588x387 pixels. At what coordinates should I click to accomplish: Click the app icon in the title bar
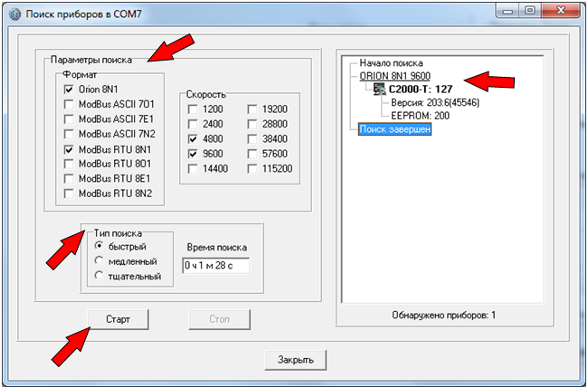12,11
